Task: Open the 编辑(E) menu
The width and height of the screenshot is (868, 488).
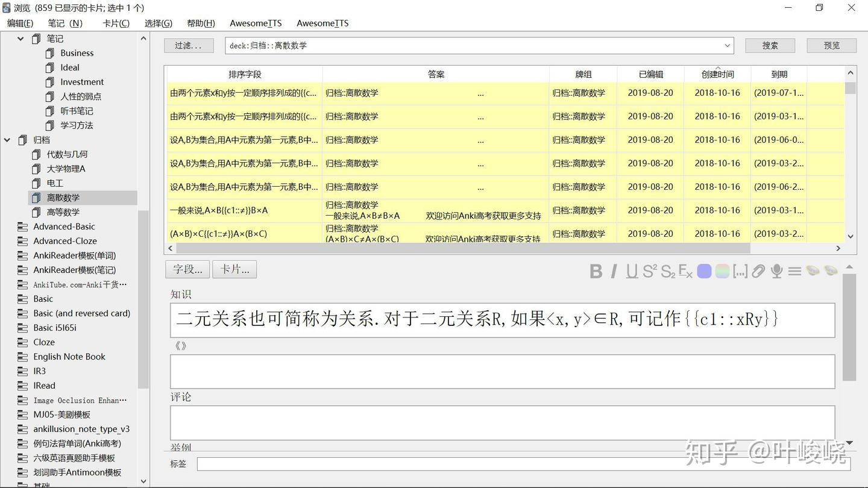Action: click(20, 23)
